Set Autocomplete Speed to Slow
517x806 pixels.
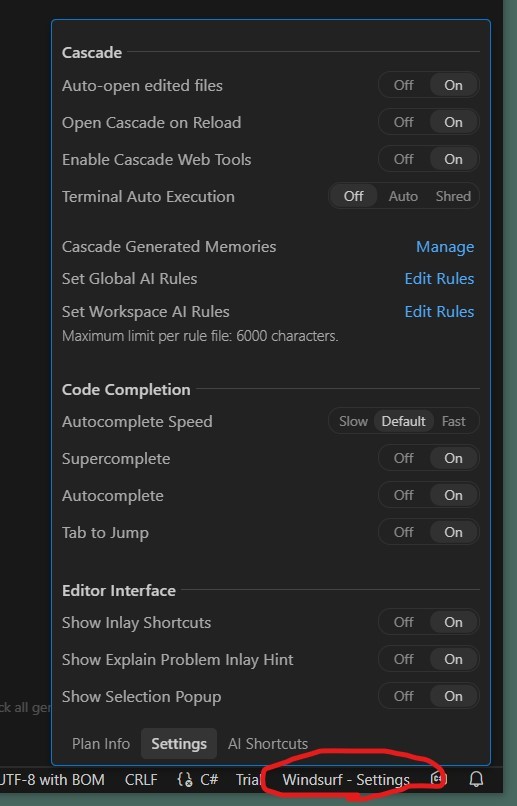click(354, 422)
